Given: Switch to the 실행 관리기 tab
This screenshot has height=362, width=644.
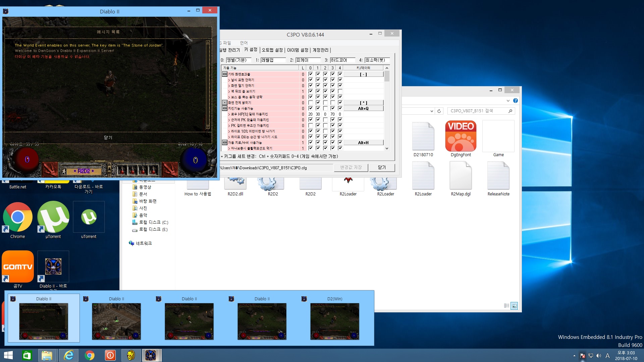Looking at the screenshot, I should [x=230, y=50].
